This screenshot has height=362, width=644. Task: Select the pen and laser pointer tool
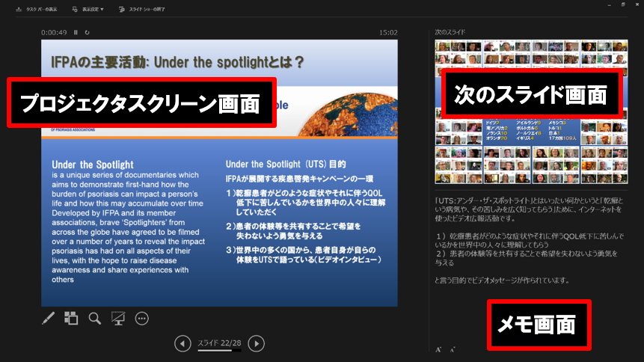coord(49,319)
